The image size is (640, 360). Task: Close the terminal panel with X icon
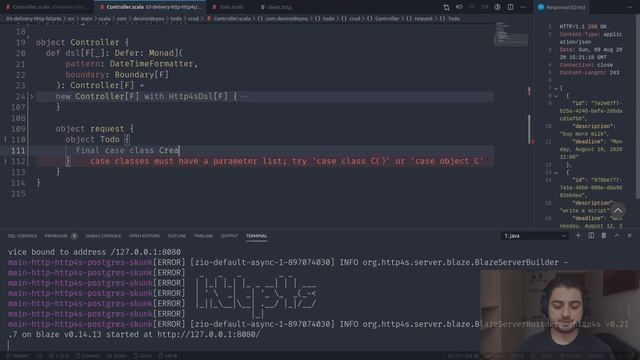click(x=629, y=236)
